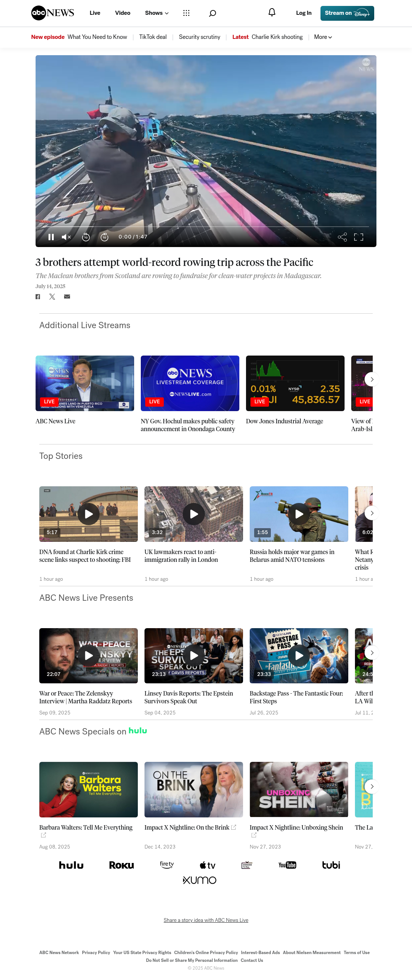Click the video progress bar
This screenshot has width=412, height=980.
tap(206, 227)
